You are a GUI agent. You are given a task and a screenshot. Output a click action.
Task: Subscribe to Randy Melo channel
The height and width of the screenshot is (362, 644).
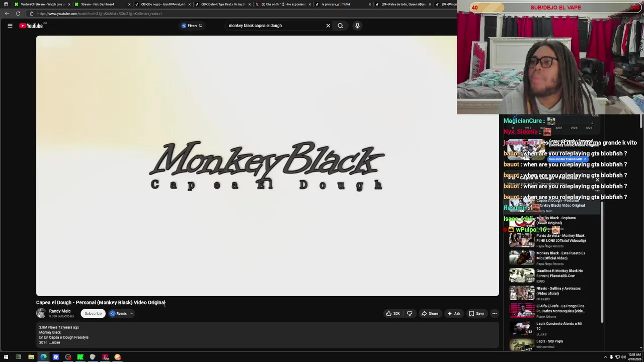coord(93,313)
